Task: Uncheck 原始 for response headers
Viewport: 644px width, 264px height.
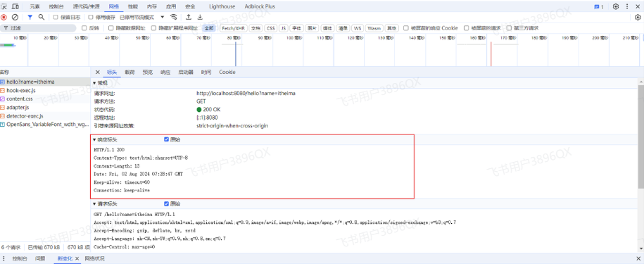Action: click(166, 139)
